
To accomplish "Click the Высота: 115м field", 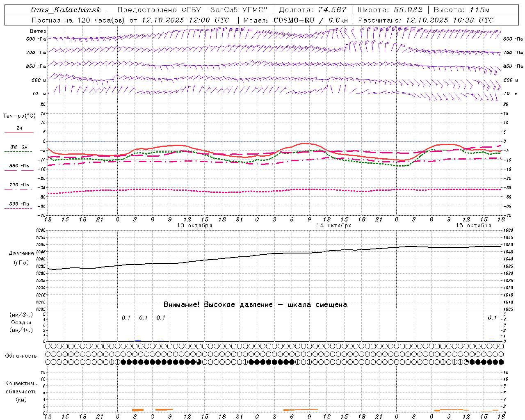I will [x=461, y=10].
